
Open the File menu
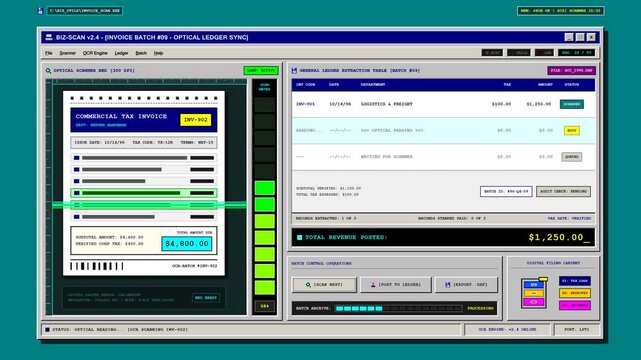point(49,53)
